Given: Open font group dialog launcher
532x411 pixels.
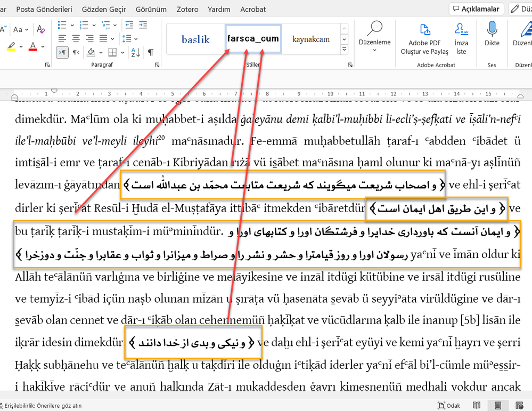Looking at the screenshot, I should coord(47,65).
